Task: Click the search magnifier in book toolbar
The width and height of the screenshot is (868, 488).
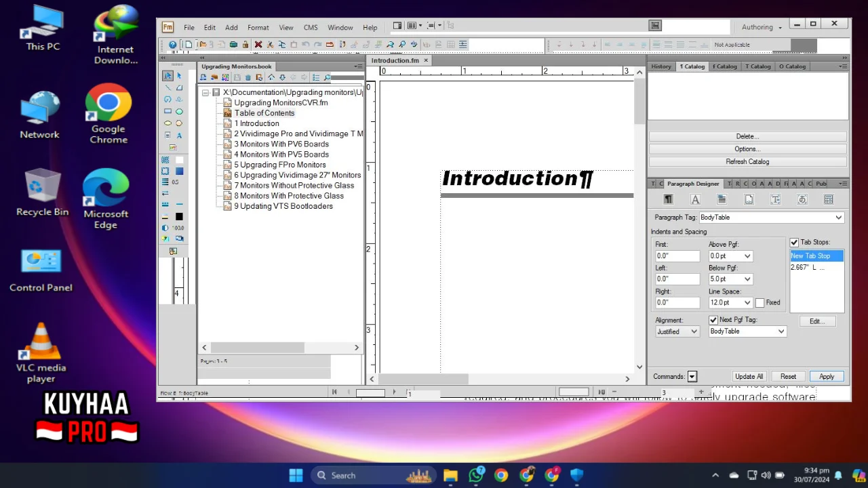Action: pyautogui.click(x=327, y=77)
